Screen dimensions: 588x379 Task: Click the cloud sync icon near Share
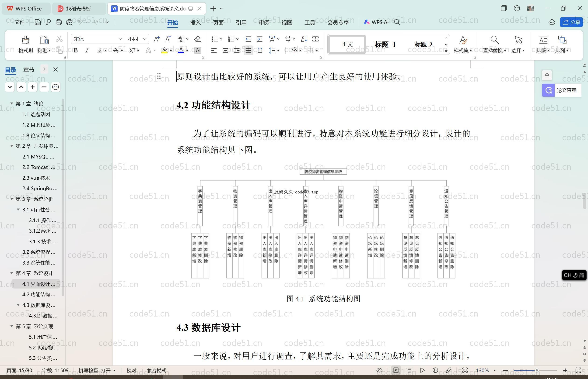click(552, 22)
